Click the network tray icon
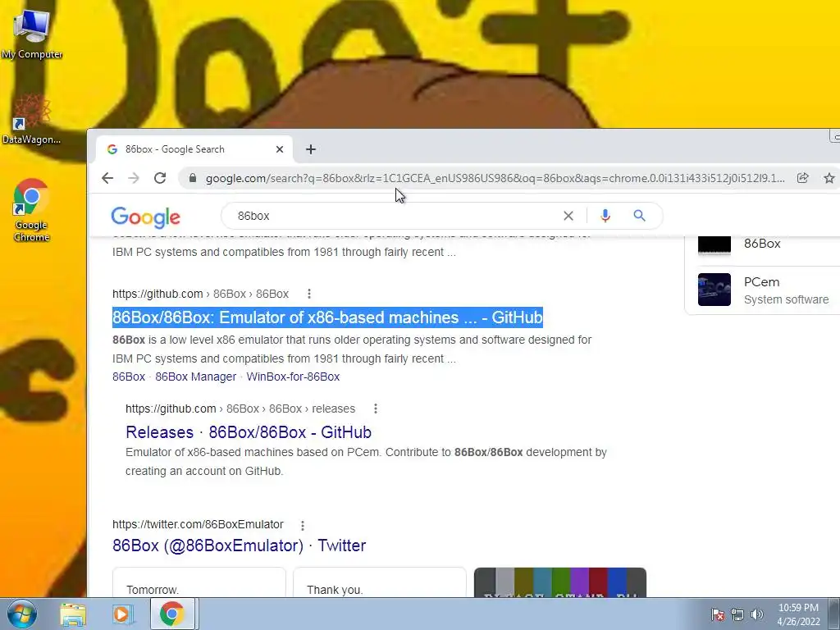Screen dimensions: 840x630 point(737,614)
